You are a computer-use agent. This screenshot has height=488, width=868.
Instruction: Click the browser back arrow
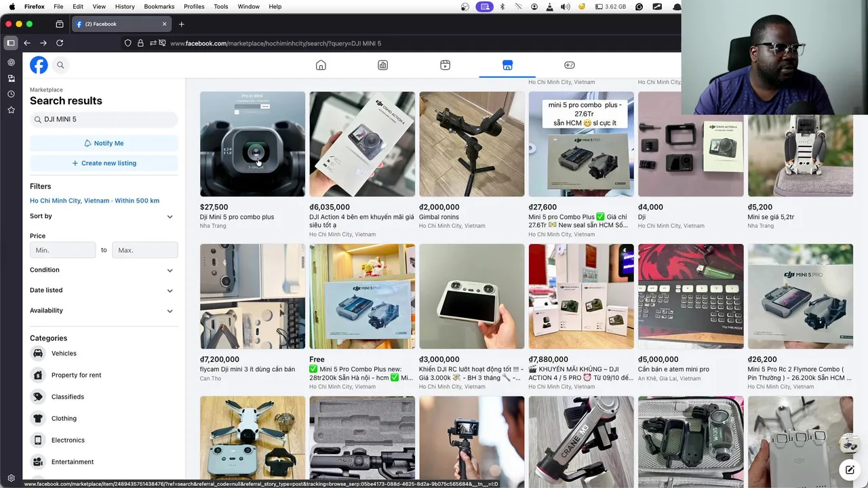[27, 43]
